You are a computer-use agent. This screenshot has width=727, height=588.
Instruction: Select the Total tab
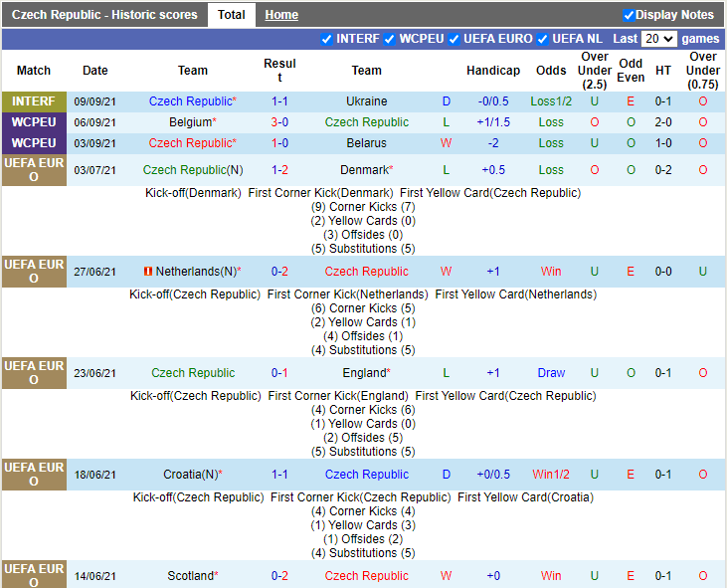click(232, 15)
